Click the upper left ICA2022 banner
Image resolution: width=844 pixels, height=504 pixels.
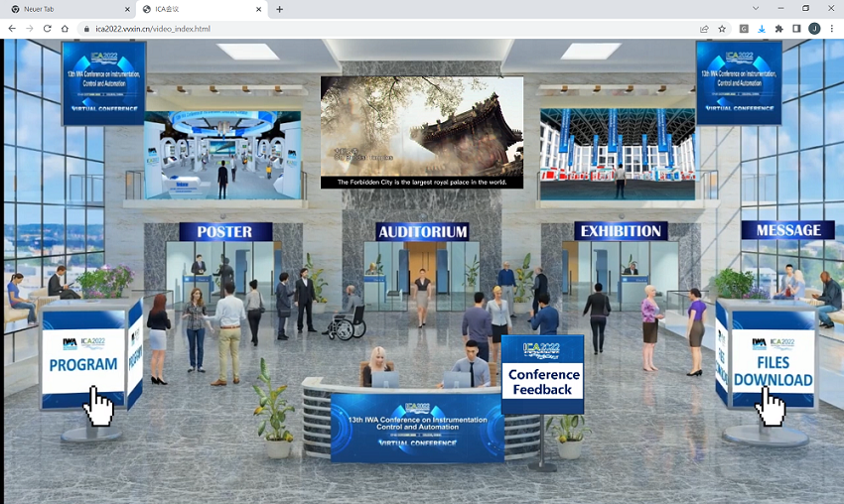(x=104, y=83)
